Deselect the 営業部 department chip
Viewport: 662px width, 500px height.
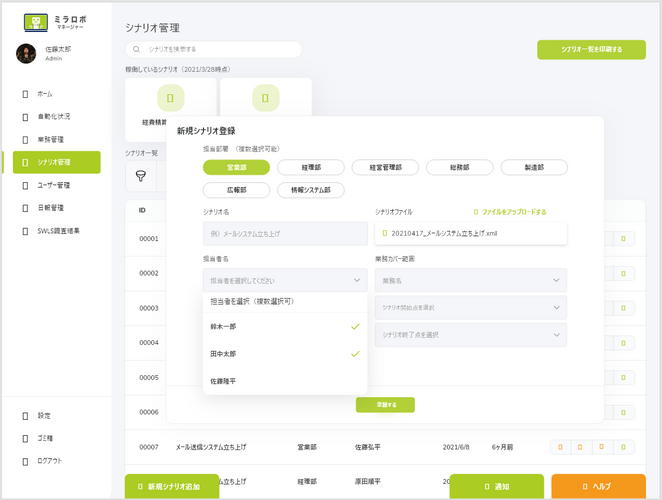pos(236,167)
